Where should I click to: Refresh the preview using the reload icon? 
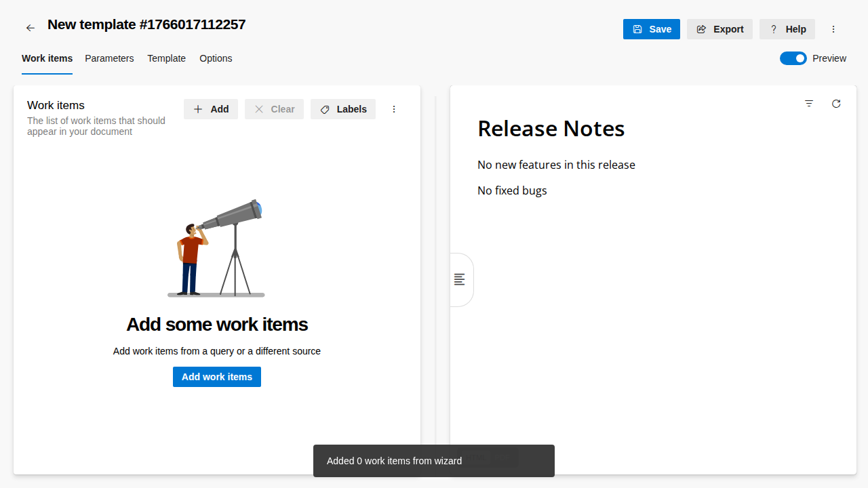(836, 104)
